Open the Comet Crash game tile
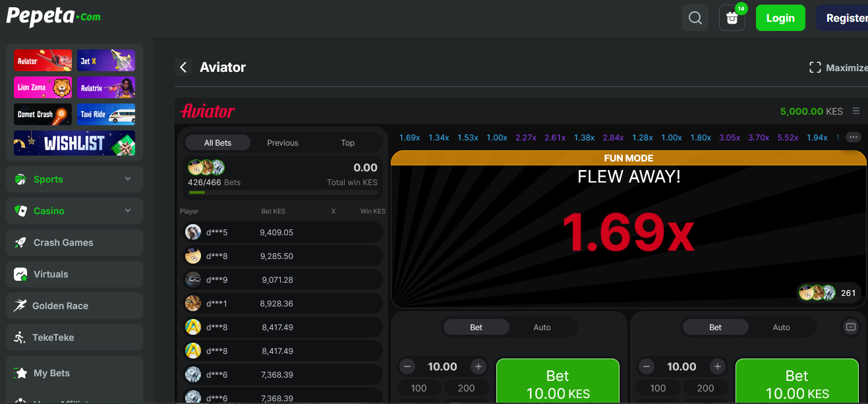This screenshot has width=868, height=404. [43, 114]
